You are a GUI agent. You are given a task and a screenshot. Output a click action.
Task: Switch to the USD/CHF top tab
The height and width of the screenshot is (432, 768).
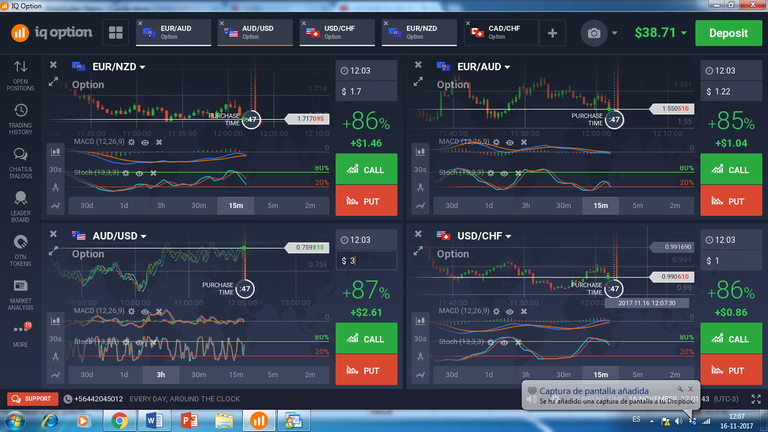click(x=337, y=33)
